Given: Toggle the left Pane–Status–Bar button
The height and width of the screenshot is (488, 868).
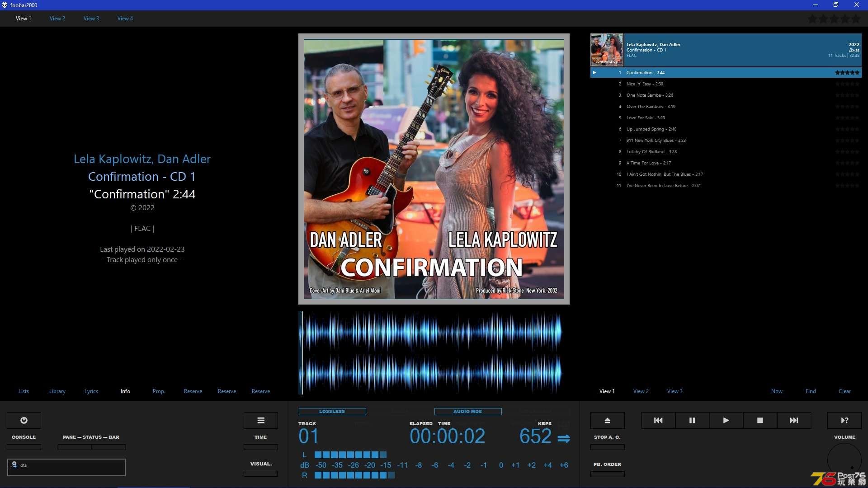Looking at the screenshot, I should tap(75, 447).
